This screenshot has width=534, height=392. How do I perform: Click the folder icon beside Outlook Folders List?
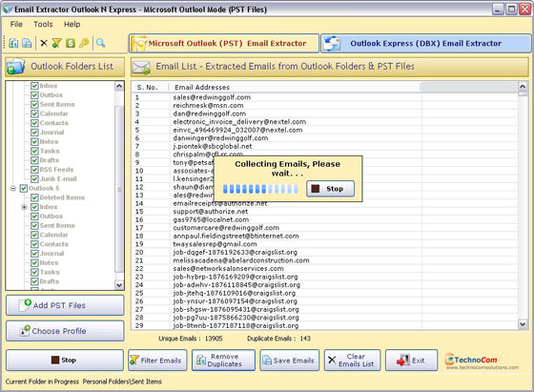point(15,66)
